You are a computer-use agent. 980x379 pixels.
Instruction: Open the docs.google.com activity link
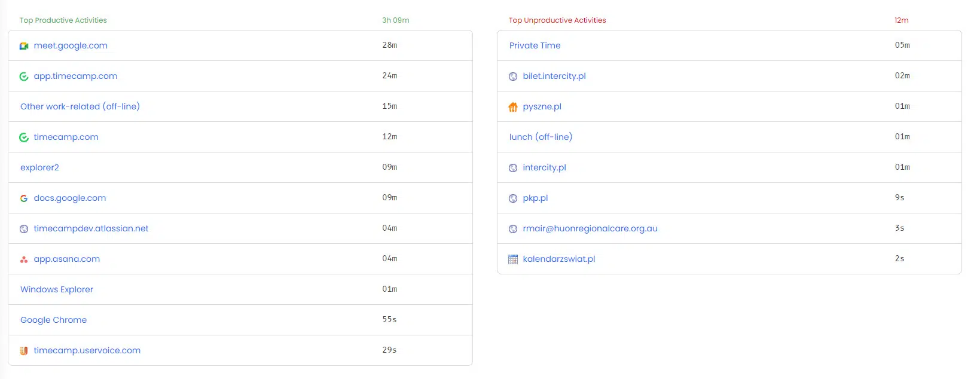pyautogui.click(x=70, y=198)
